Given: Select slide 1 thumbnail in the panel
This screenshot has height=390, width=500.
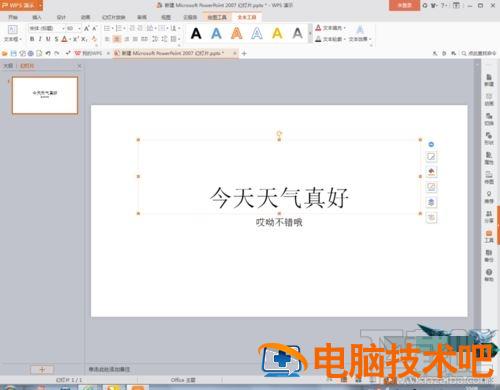Looking at the screenshot, I should [x=45, y=95].
